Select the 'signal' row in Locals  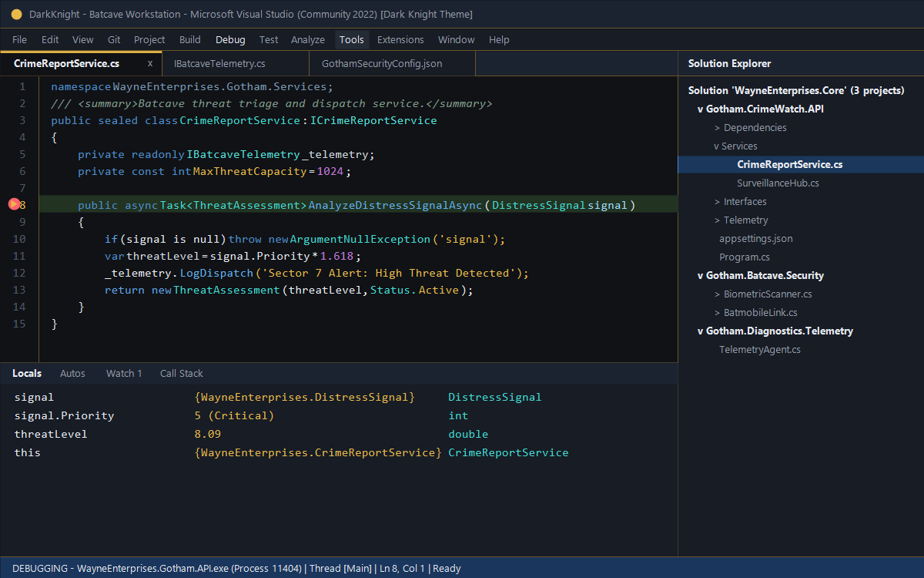(x=339, y=397)
